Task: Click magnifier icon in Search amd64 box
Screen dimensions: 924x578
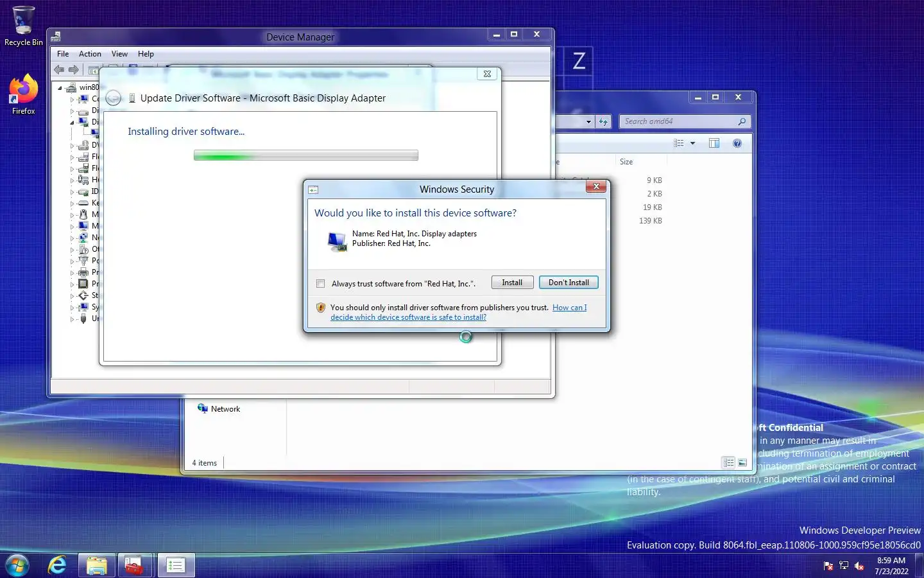Action: 742,121
